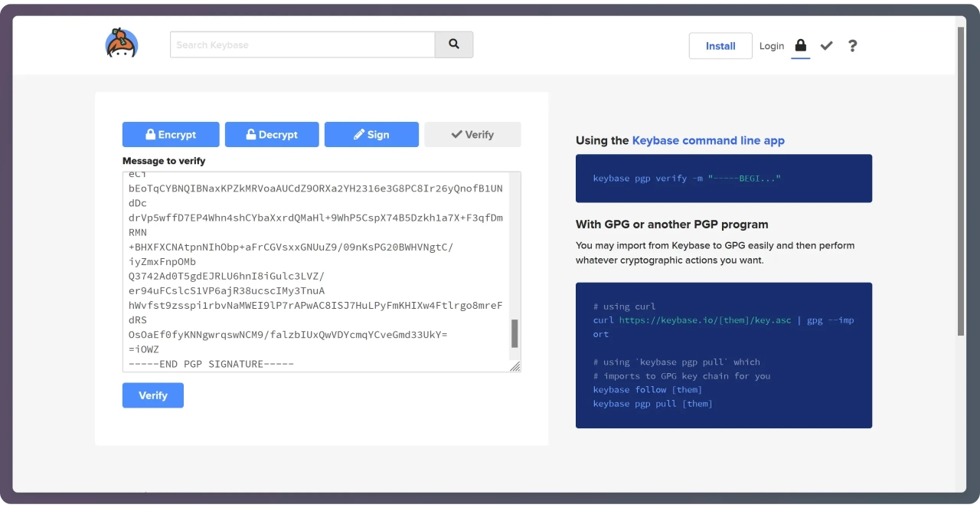
Task: Click the 'With GPG or another PGP program' heading
Action: 671,225
